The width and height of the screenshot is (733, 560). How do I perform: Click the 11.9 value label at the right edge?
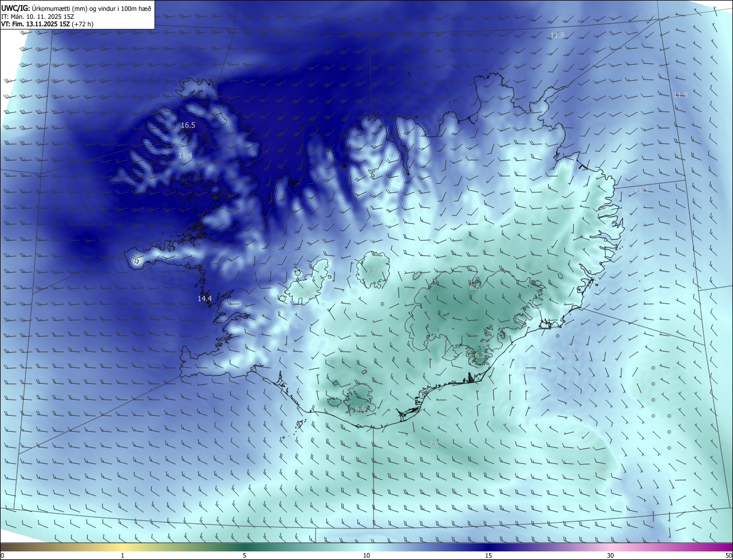point(680,94)
